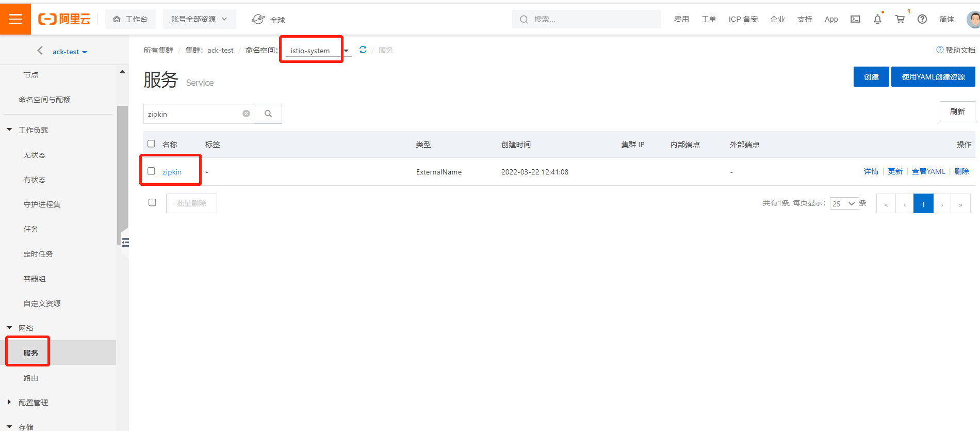Click the blue Create button
The height and width of the screenshot is (431, 980).
[x=871, y=76]
